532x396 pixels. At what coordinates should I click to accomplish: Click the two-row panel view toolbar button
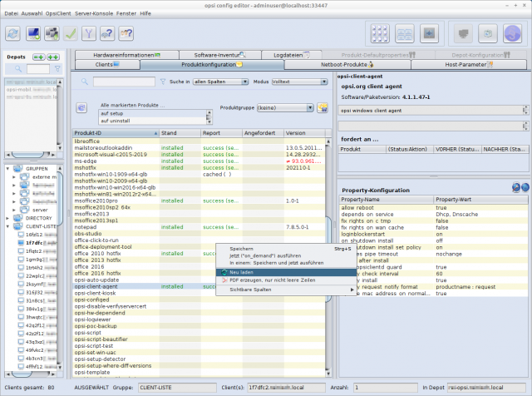pos(405,33)
